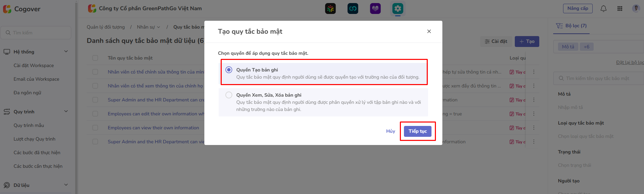This screenshot has height=194, width=644.
Task: Open Quy trình mẫu menu item
Action: [x=29, y=125]
